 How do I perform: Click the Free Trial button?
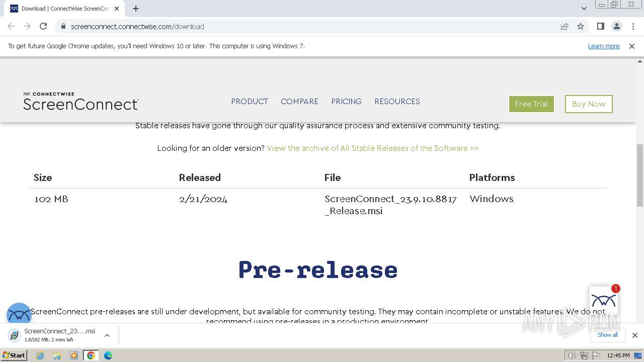(531, 104)
